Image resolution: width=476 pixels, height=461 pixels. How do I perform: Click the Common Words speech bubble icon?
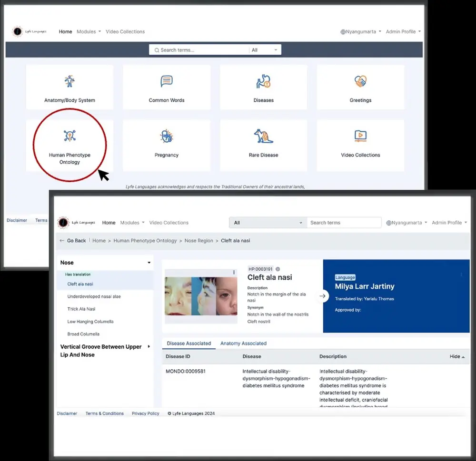(x=166, y=81)
